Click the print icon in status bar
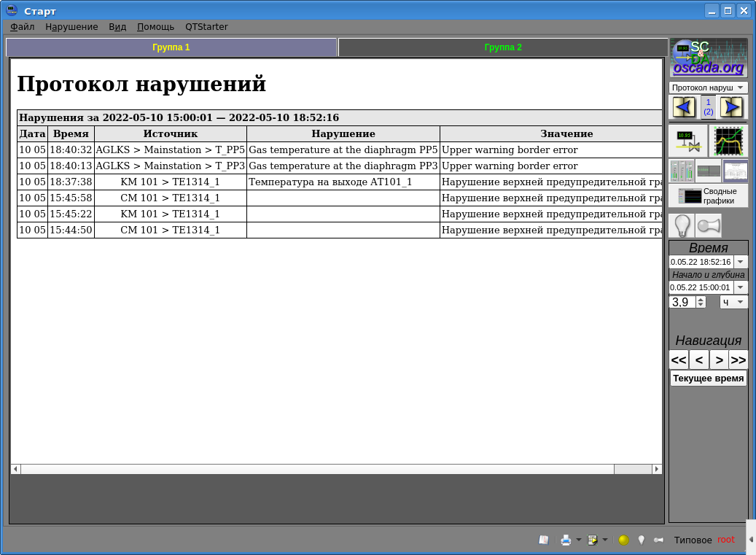756x555 pixels. 566,540
